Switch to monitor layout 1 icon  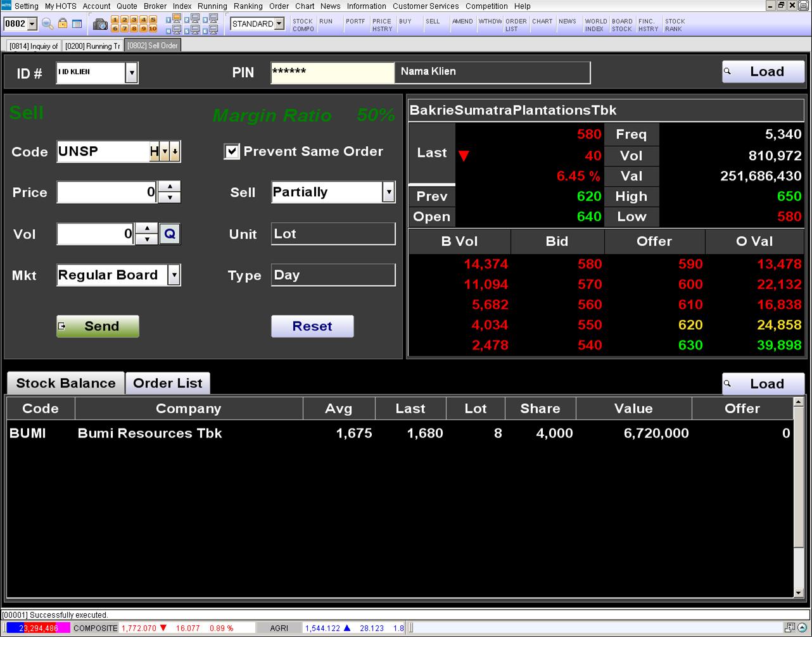pyautogui.click(x=174, y=19)
